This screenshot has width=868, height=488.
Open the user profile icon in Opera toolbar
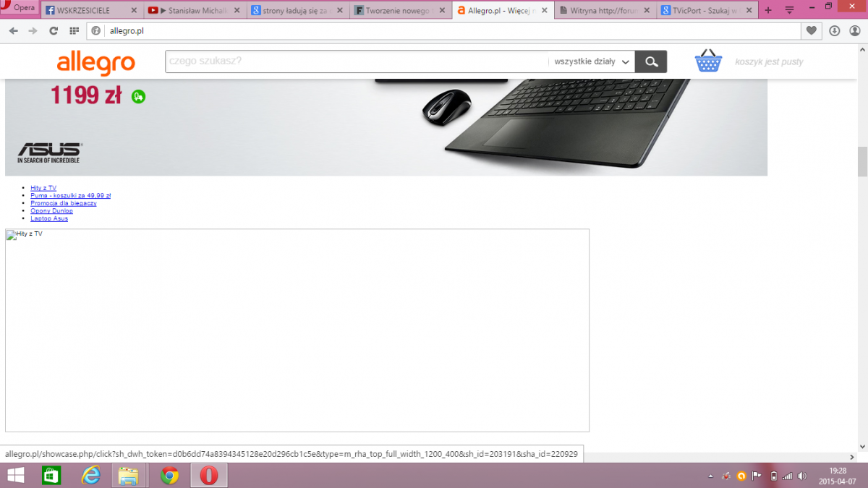854,31
